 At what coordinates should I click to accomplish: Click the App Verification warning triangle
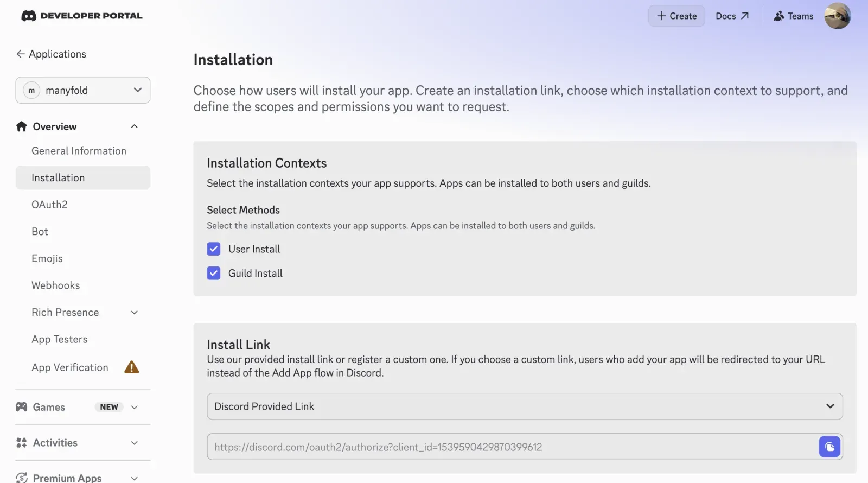[x=132, y=367]
